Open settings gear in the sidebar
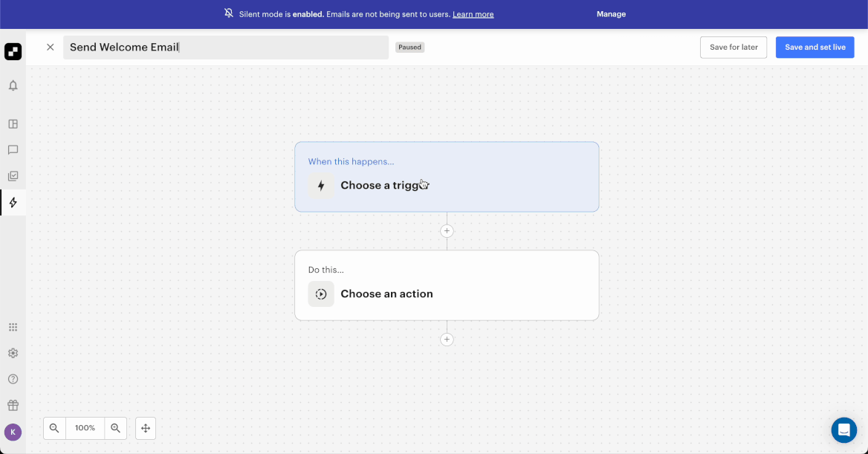The width and height of the screenshot is (868, 454). 13,353
